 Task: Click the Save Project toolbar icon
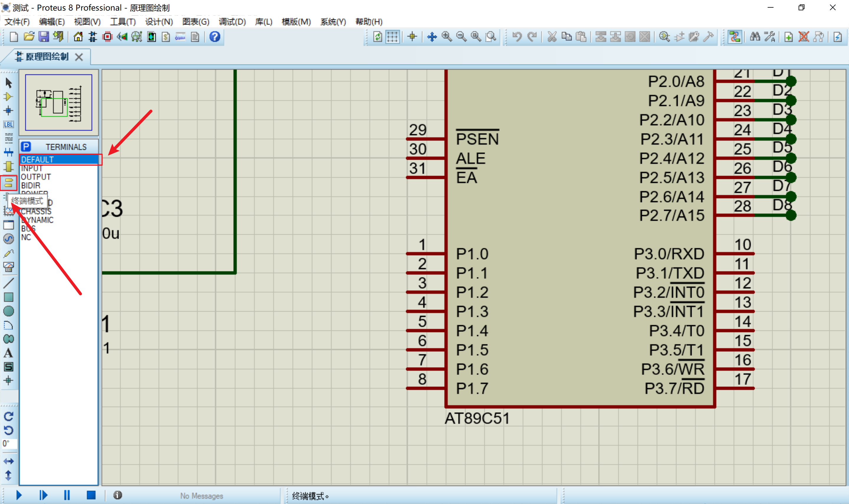pyautogui.click(x=43, y=37)
